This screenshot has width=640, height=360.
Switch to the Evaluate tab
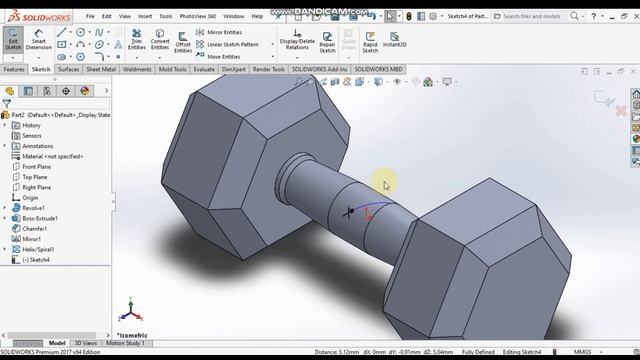[x=204, y=69]
